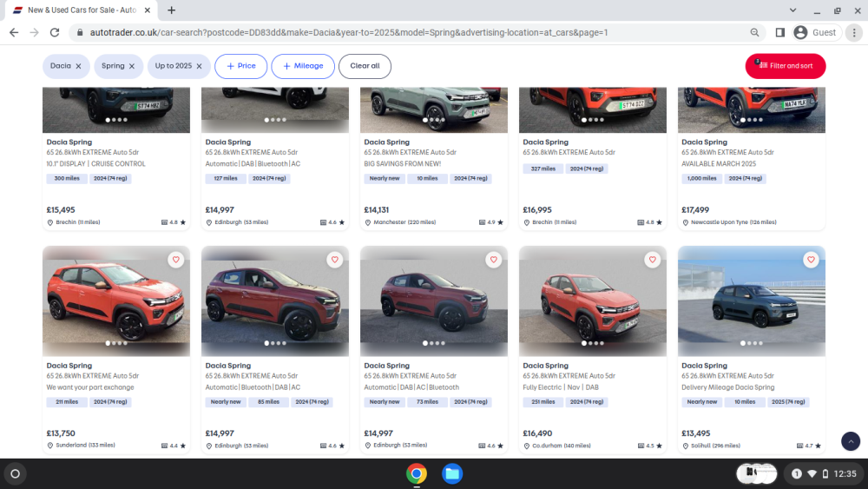This screenshot has height=489, width=868.
Task: Heart the £13,495 Solihull listing
Action: point(811,260)
